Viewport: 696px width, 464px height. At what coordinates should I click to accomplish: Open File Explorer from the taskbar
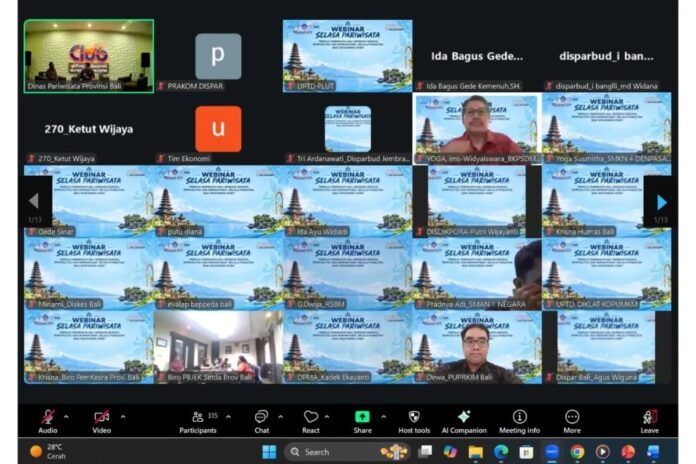point(475,452)
